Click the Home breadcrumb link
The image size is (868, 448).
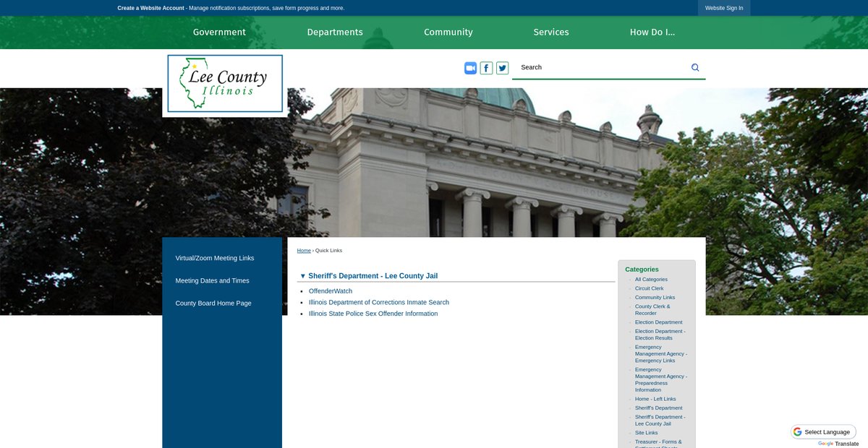(304, 251)
